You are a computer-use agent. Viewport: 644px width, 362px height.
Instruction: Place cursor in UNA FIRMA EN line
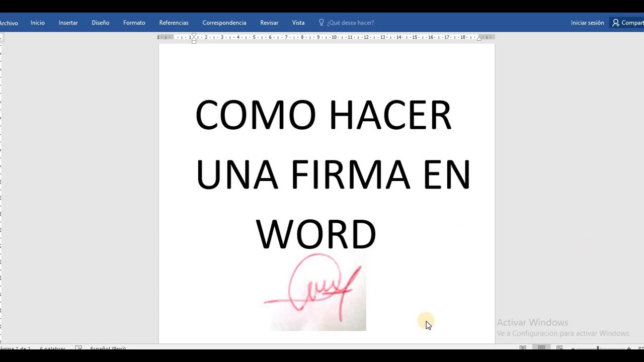(x=333, y=174)
